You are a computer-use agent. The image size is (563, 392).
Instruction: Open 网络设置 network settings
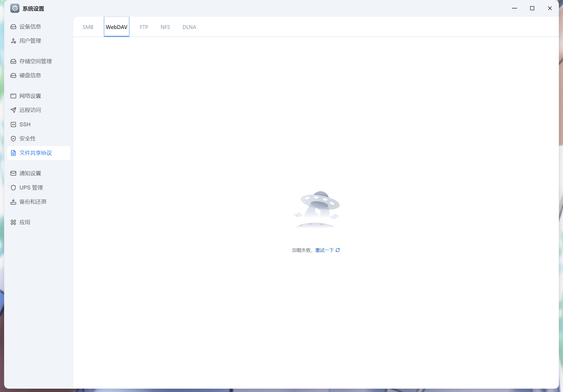(x=30, y=96)
